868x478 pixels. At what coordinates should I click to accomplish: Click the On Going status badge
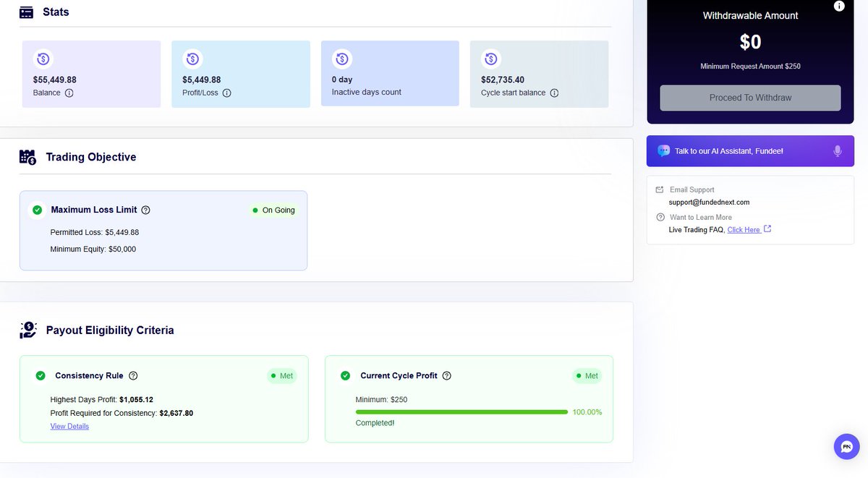[x=273, y=210]
